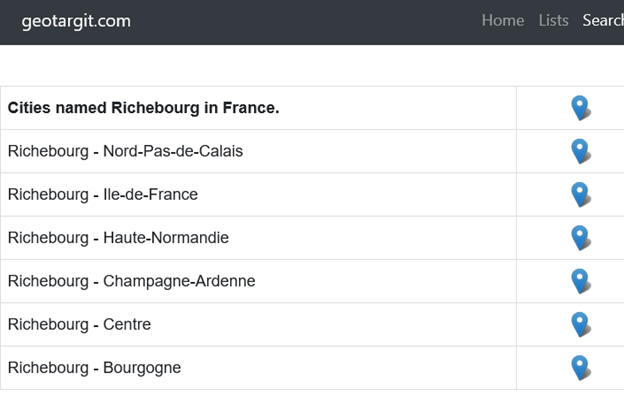Open the Lists nav item
Image resolution: width=624 pixels, height=419 pixels.
[553, 20]
